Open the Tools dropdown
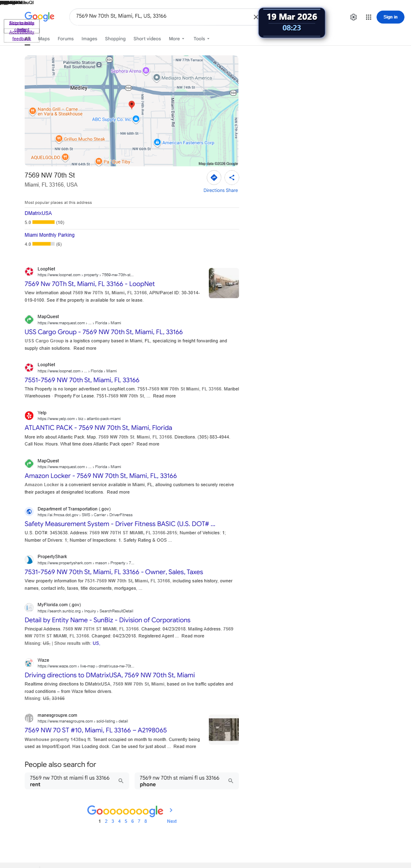The height and width of the screenshot is (868, 416). [201, 39]
